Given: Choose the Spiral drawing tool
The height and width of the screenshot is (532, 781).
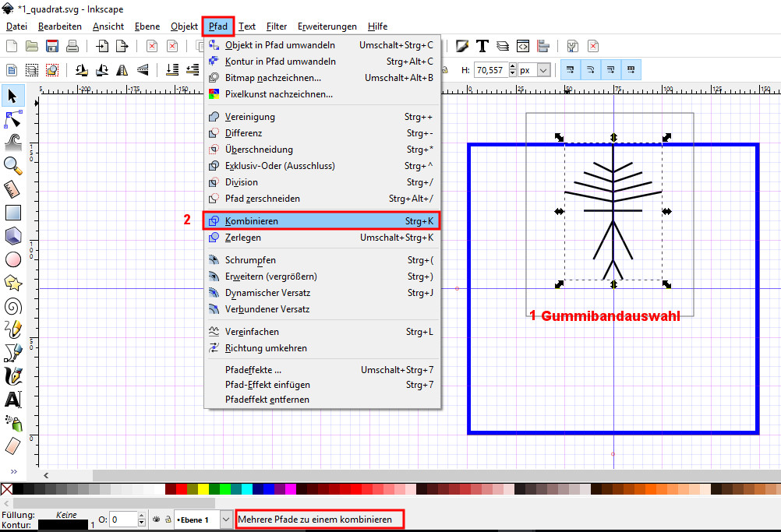Looking at the screenshot, I should (x=12, y=305).
